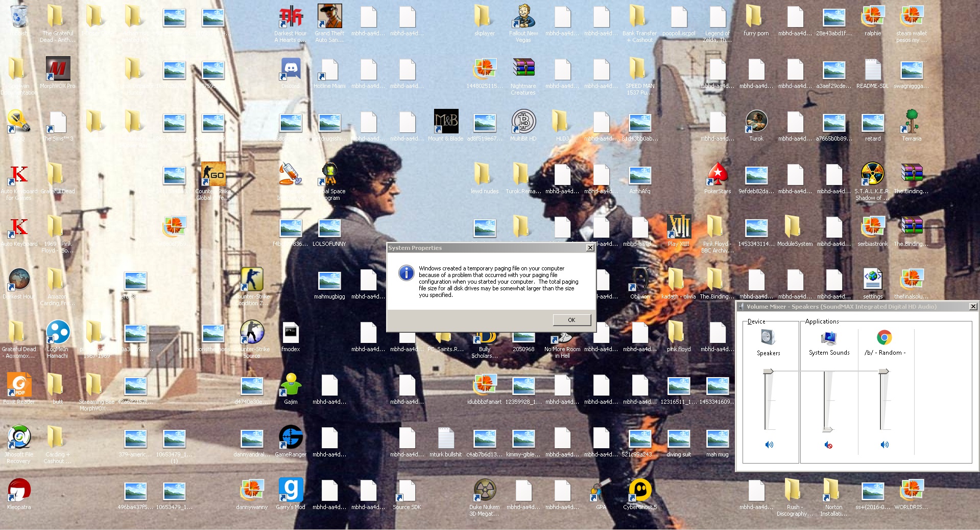The width and height of the screenshot is (980, 530).
Task: Select the Counter-Strike Global Offensive shortcut
Action: pos(213,174)
